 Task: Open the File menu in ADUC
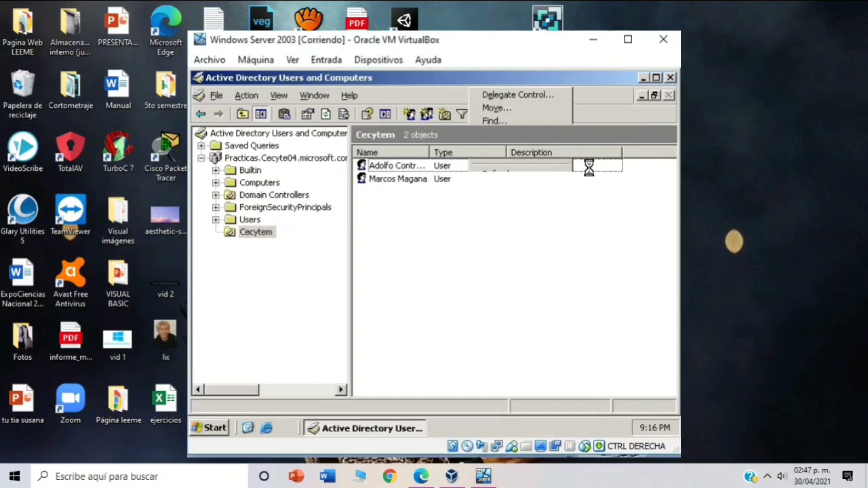pyautogui.click(x=216, y=96)
